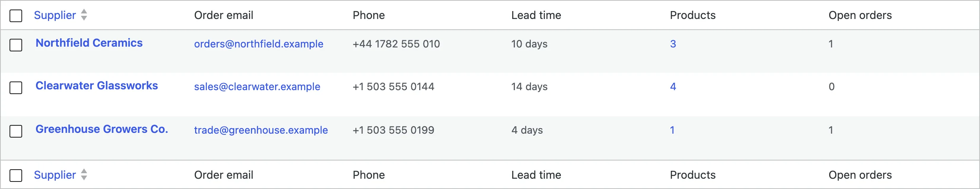Screen dimensions: 980x189
Task: Click the Open orders column header
Action: pos(860,15)
